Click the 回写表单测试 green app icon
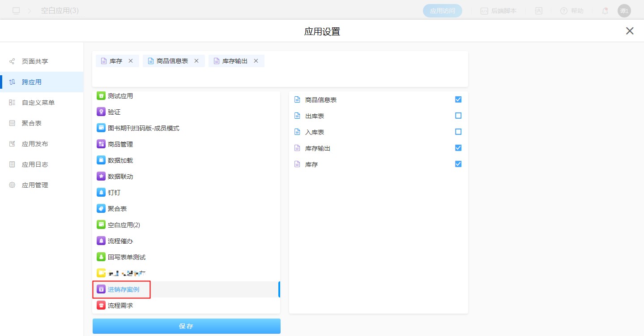Screen dimensions: 644x336 point(101,257)
